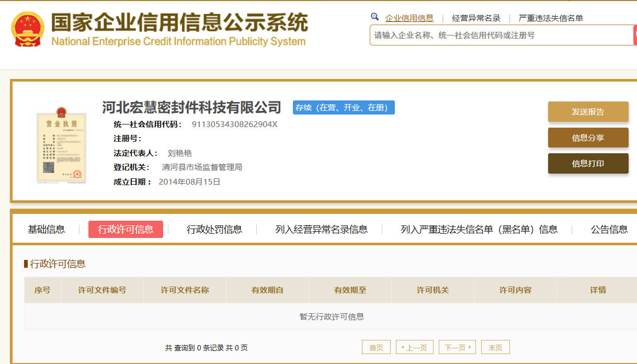This screenshot has height=364, width=637.
Task: Click the 发送报告 button
Action: 588,111
